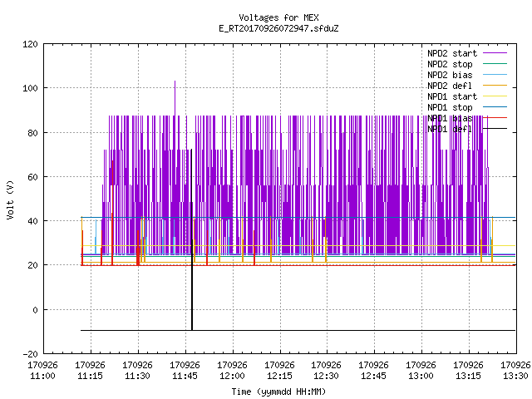The height and width of the screenshot is (399, 532).
Task: Click the 11:15 x-axis time label
Action: [91, 376]
